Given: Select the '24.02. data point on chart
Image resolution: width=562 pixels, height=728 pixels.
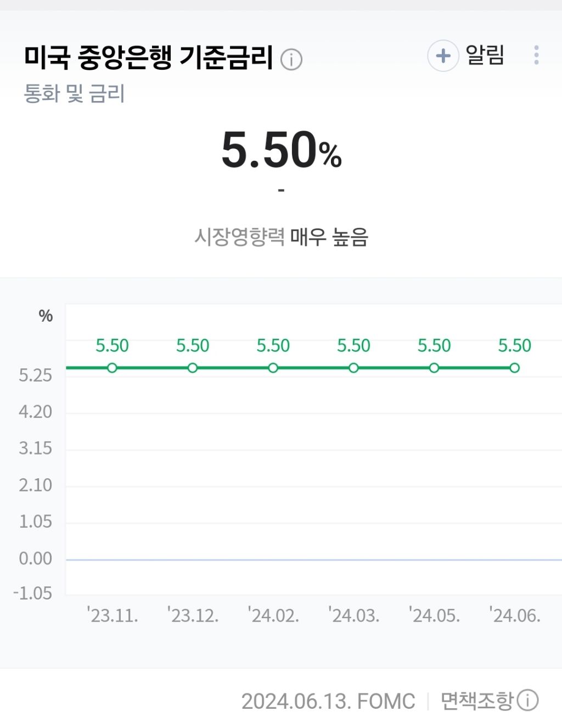Looking at the screenshot, I should (x=273, y=368).
